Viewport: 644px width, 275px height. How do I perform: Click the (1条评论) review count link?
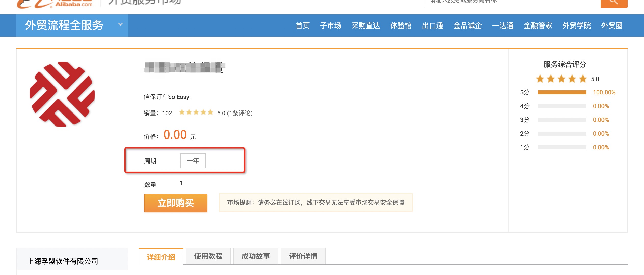point(240,113)
